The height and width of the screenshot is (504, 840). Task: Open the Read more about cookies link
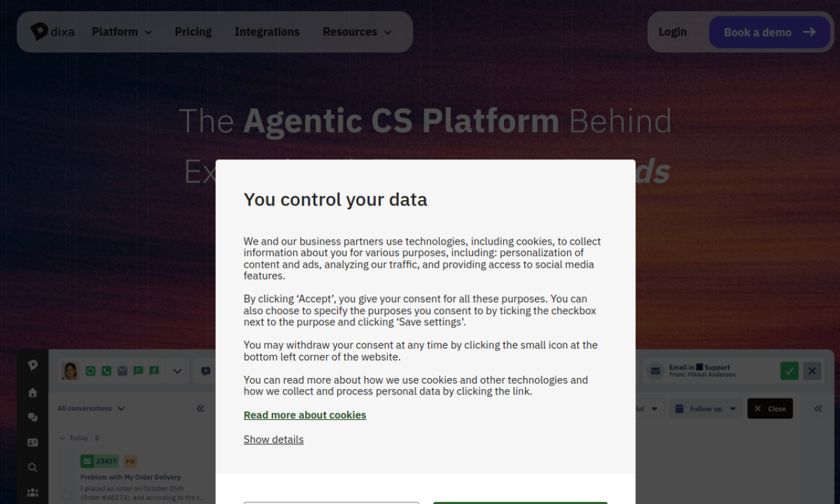click(x=304, y=415)
